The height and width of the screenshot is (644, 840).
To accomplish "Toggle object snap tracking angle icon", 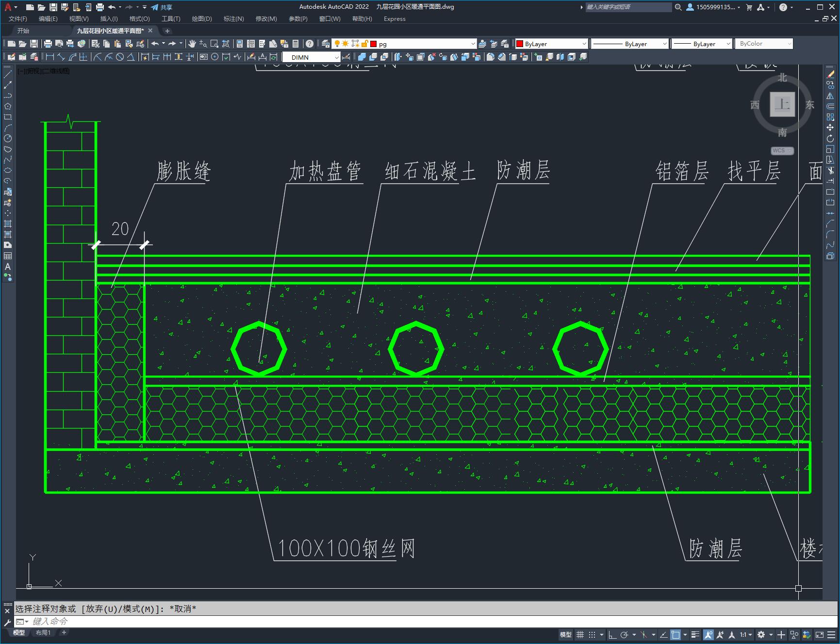I will pyautogui.click(x=663, y=634).
